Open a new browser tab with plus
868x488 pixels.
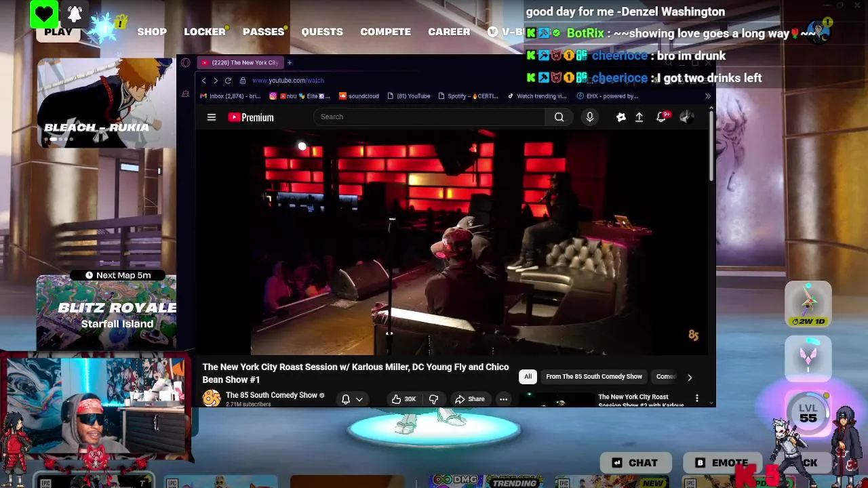point(289,62)
